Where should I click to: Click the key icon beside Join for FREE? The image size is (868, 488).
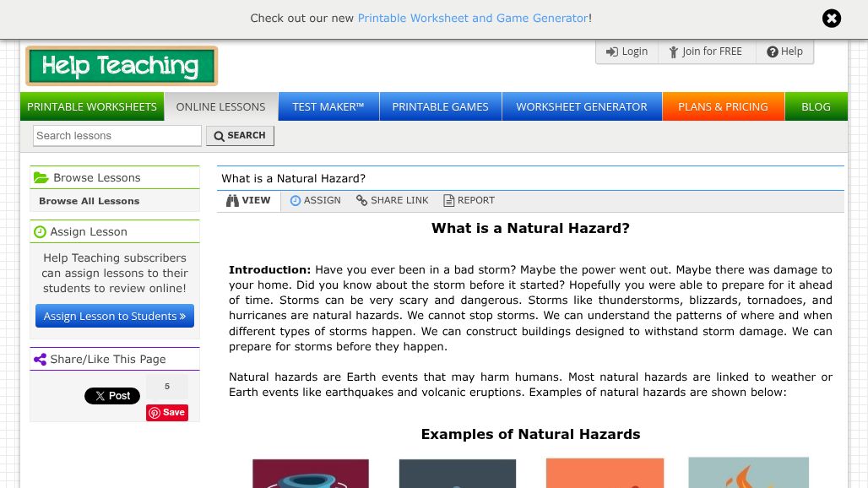tap(674, 52)
